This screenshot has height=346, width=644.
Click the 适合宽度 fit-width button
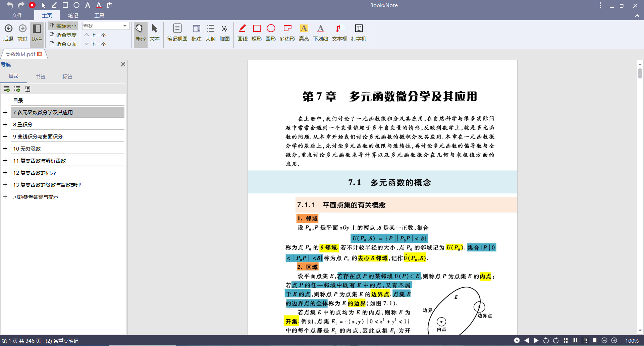click(x=63, y=35)
